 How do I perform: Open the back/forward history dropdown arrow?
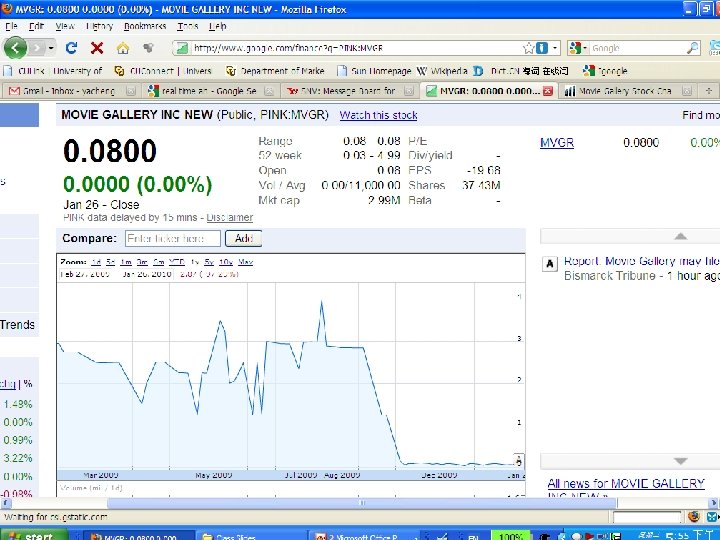point(51,48)
